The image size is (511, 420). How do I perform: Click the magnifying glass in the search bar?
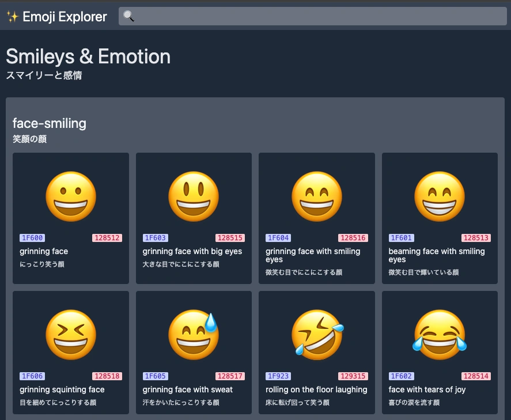[129, 16]
